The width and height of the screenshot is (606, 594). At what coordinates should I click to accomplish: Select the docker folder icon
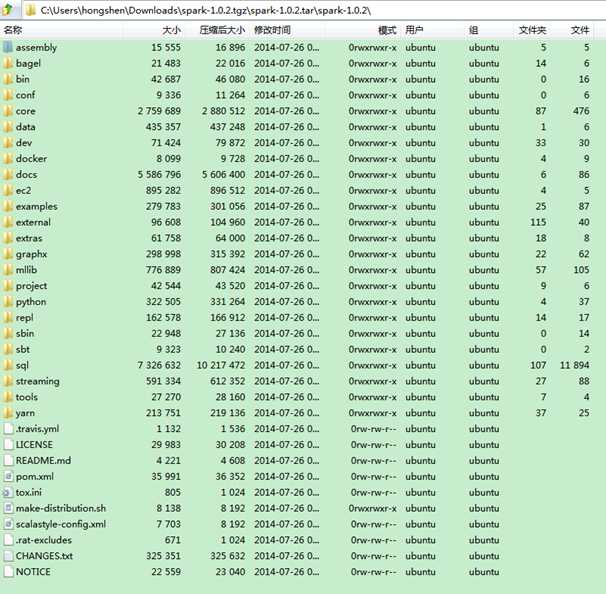click(x=8, y=158)
